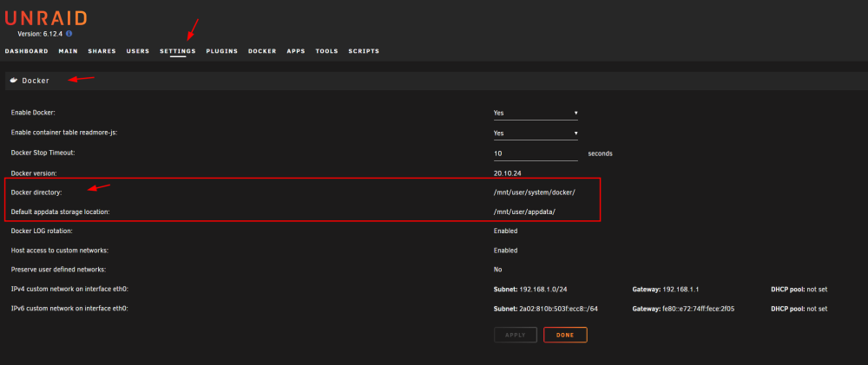Image resolution: width=868 pixels, height=365 pixels.
Task: Click the IPv6 Subnet 2a02:810b address
Action: pos(546,309)
